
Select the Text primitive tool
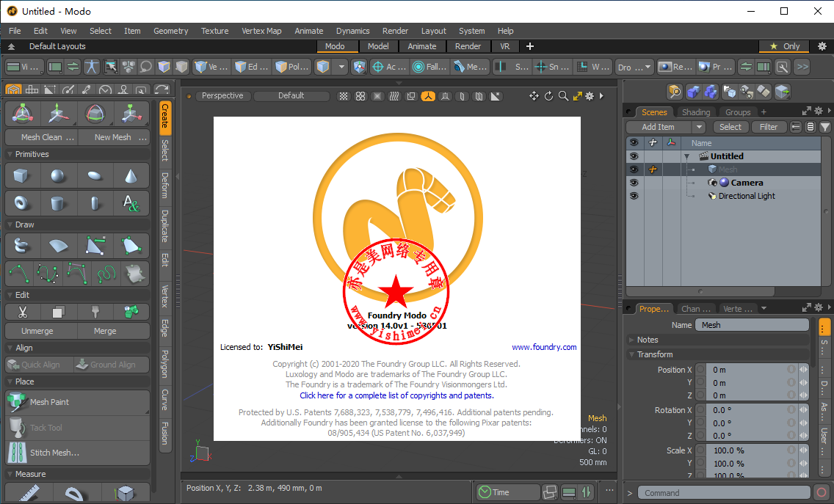[x=131, y=203]
